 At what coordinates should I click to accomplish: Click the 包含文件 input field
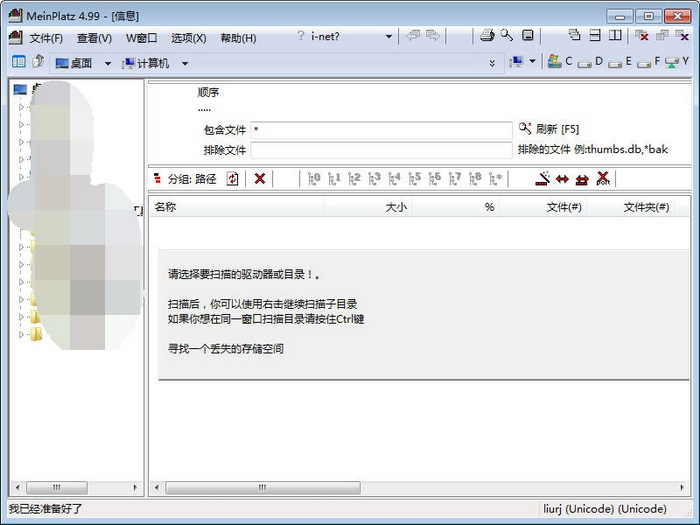tap(381, 130)
